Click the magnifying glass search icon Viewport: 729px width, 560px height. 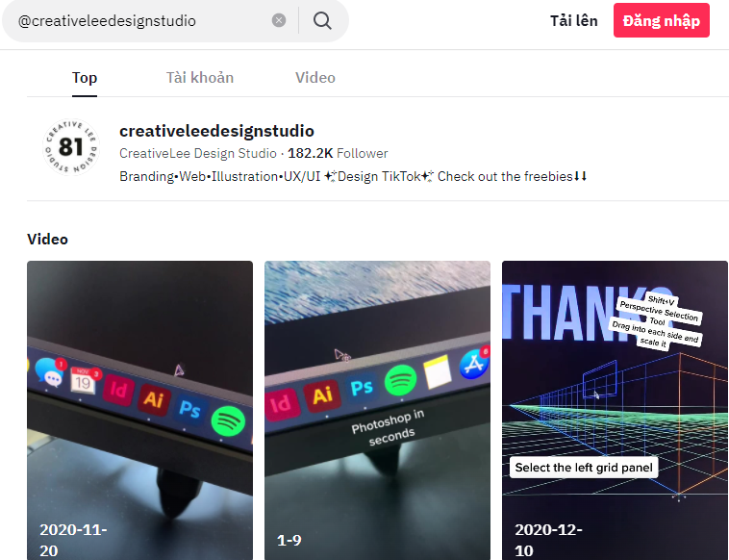322,20
